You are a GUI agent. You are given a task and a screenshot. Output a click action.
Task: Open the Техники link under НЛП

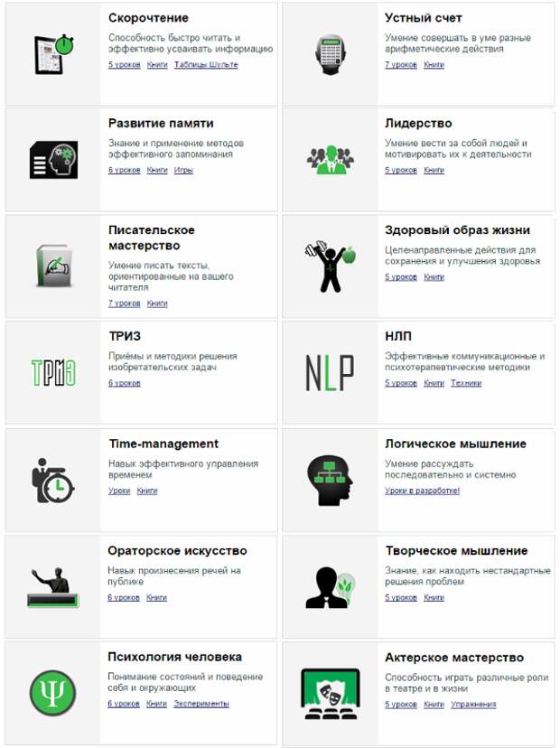pos(466,383)
